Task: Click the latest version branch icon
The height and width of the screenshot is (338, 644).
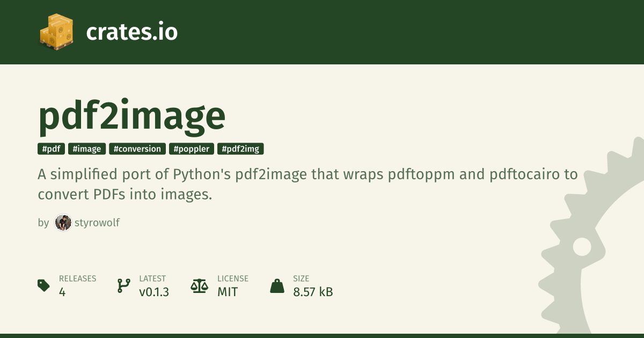Action: (124, 285)
